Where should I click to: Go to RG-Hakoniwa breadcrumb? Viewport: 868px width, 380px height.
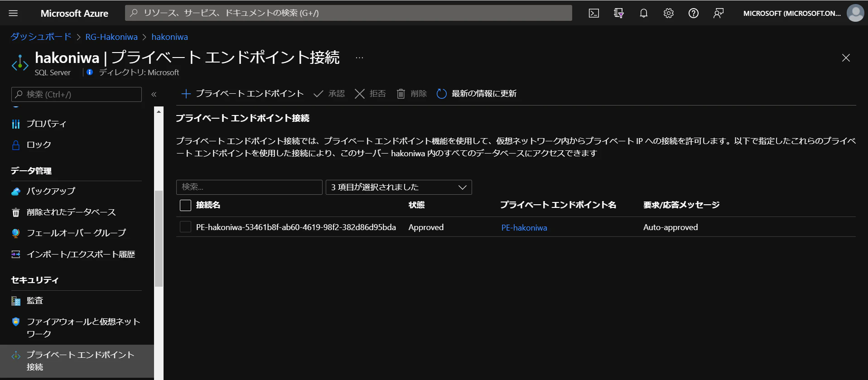111,37
